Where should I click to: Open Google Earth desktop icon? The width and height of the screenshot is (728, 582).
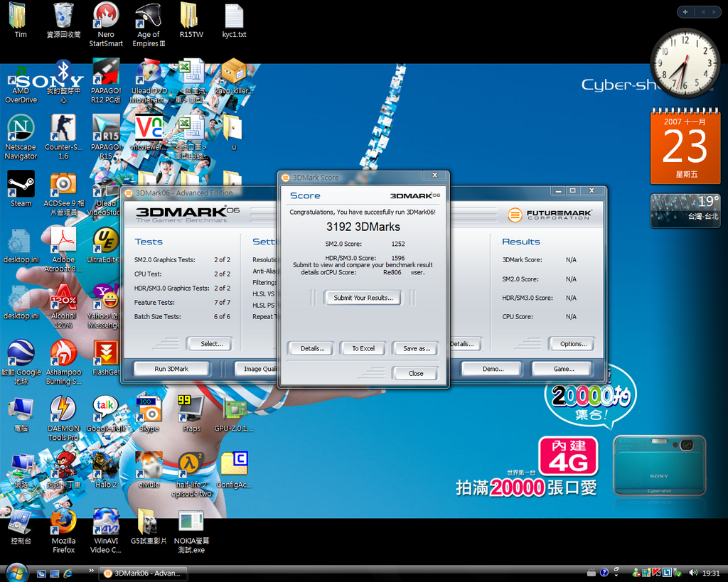(21, 362)
